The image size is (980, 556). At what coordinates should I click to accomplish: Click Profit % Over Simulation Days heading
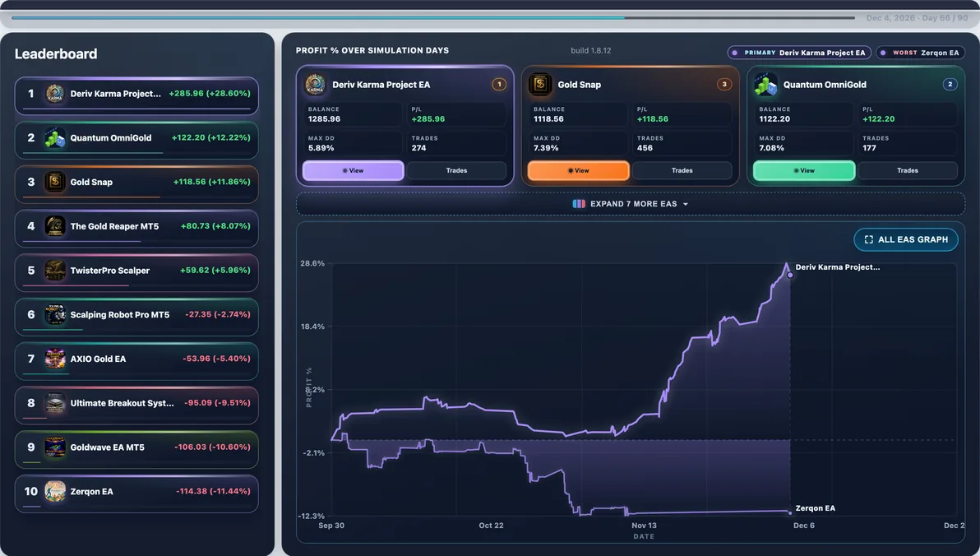[x=372, y=51]
